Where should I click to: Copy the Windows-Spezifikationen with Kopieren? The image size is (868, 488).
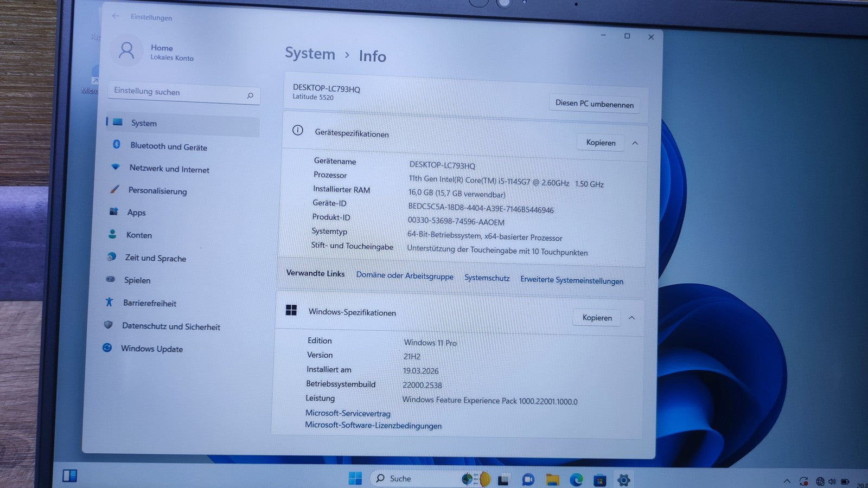(597, 318)
